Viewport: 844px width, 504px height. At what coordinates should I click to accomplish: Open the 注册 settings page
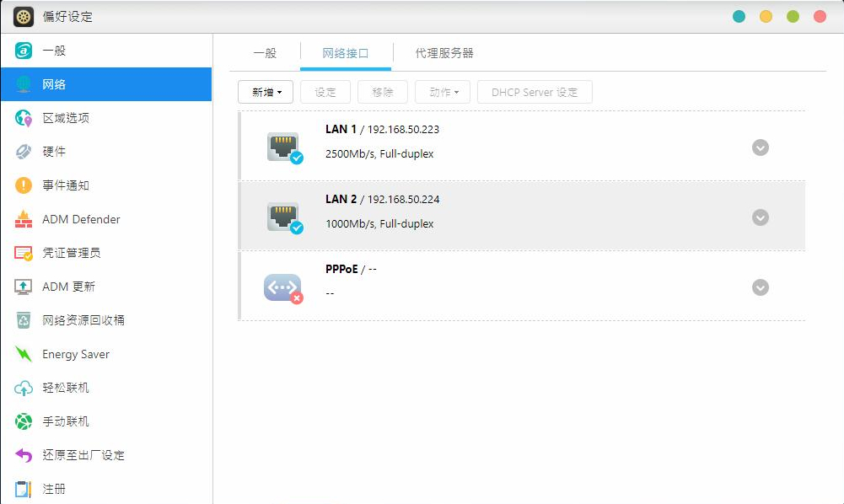pyautogui.click(x=53, y=489)
